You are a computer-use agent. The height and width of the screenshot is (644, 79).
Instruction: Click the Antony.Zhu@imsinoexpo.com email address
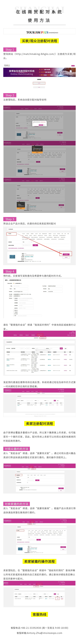click(x=45, y=633)
